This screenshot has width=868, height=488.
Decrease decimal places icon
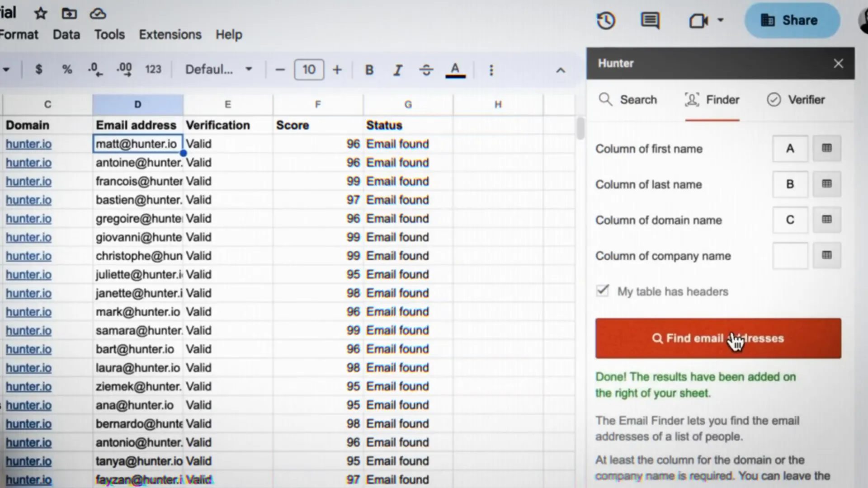point(95,70)
